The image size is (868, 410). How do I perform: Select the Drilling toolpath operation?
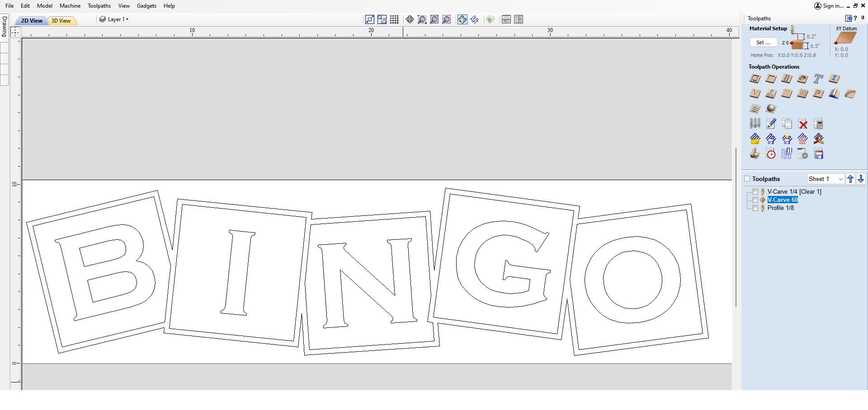(x=786, y=79)
